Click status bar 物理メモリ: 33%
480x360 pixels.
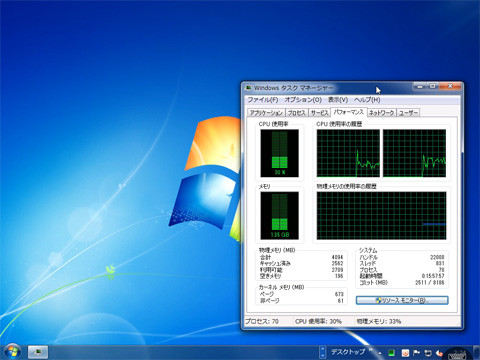pyautogui.click(x=379, y=321)
